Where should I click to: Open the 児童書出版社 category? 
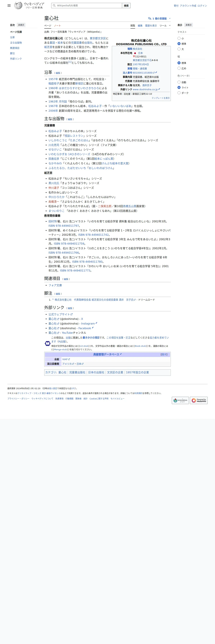77,372
